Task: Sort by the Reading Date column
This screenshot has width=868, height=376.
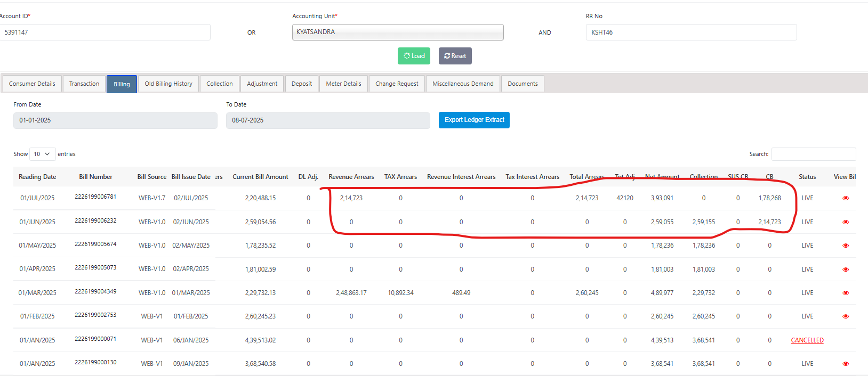Action: (x=37, y=177)
